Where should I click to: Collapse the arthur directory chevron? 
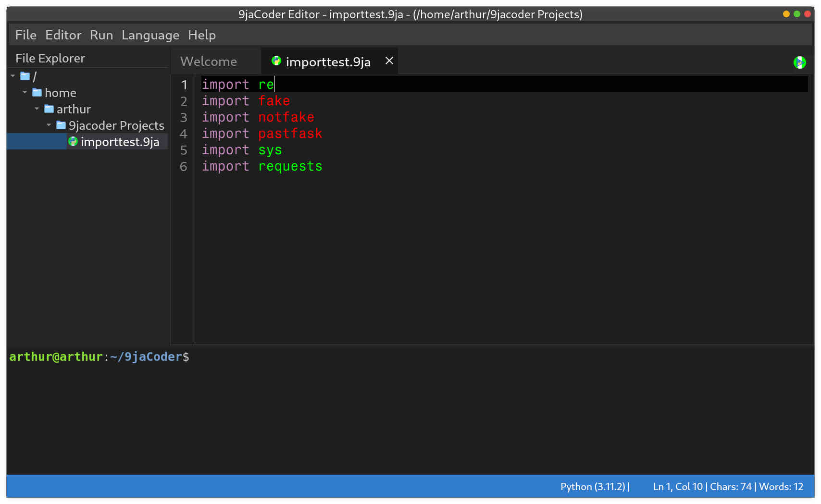coord(37,109)
